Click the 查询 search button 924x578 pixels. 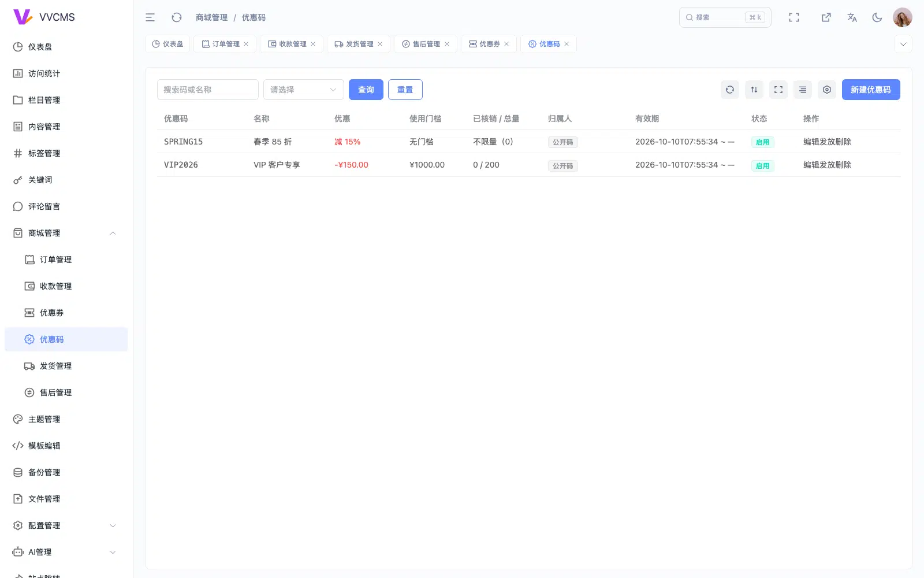coord(366,90)
